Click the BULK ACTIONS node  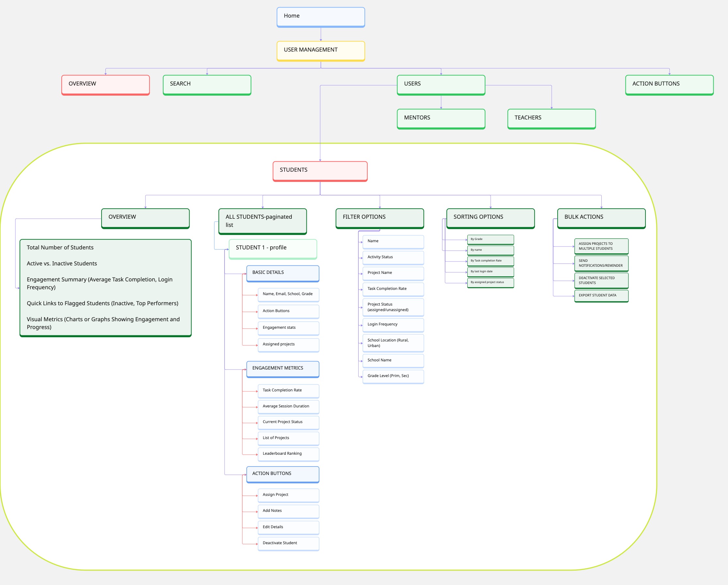(x=601, y=218)
